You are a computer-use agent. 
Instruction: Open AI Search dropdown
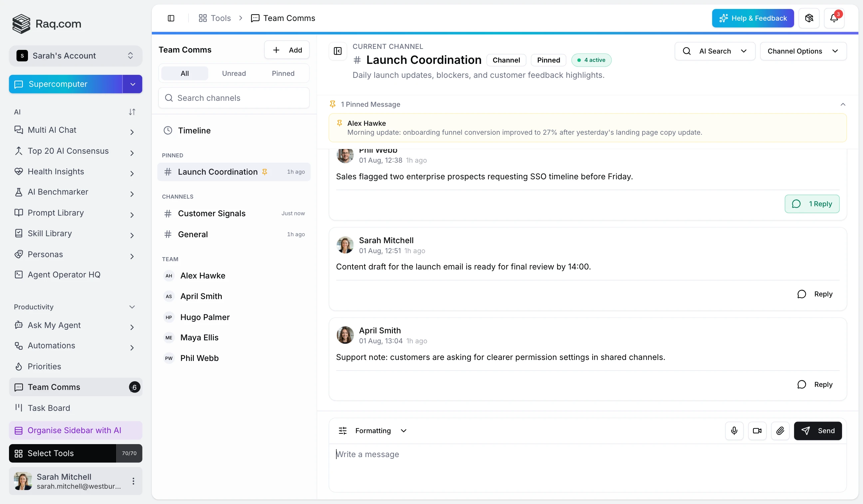(715, 51)
